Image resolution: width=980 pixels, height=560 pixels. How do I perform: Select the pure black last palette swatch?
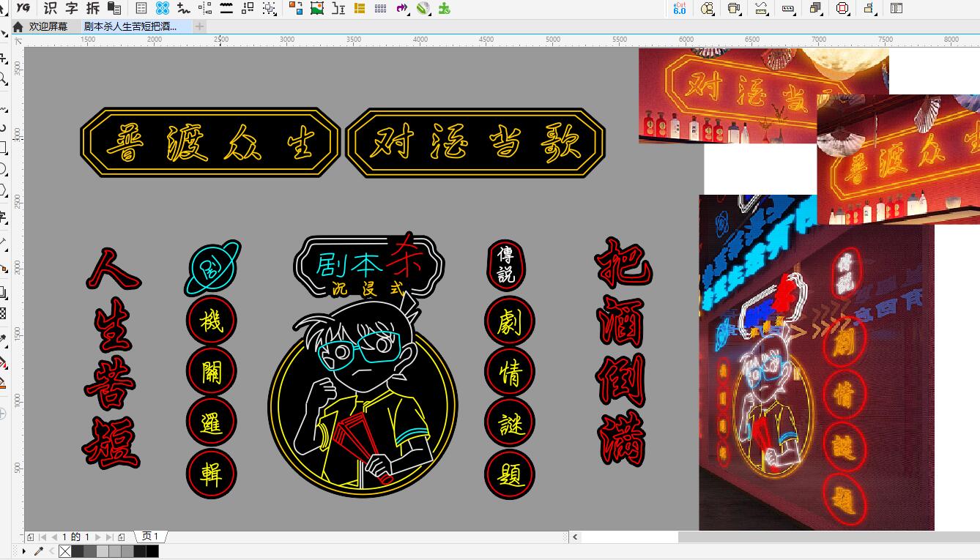[152, 551]
